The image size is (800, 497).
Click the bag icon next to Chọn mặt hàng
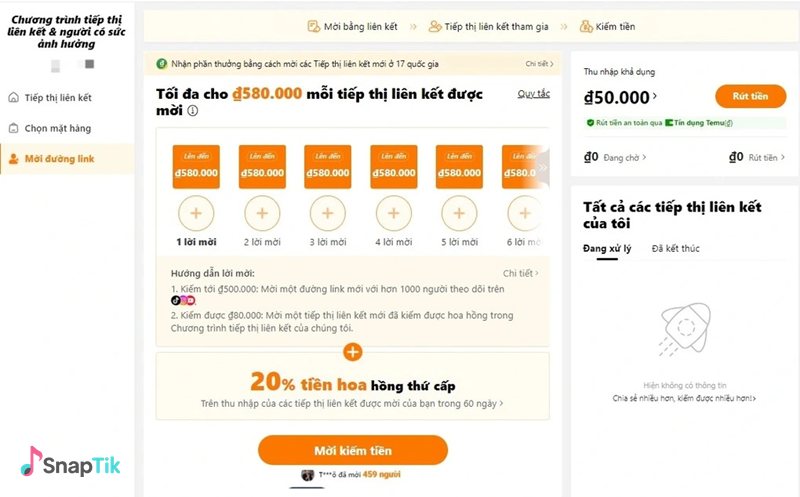click(x=14, y=128)
